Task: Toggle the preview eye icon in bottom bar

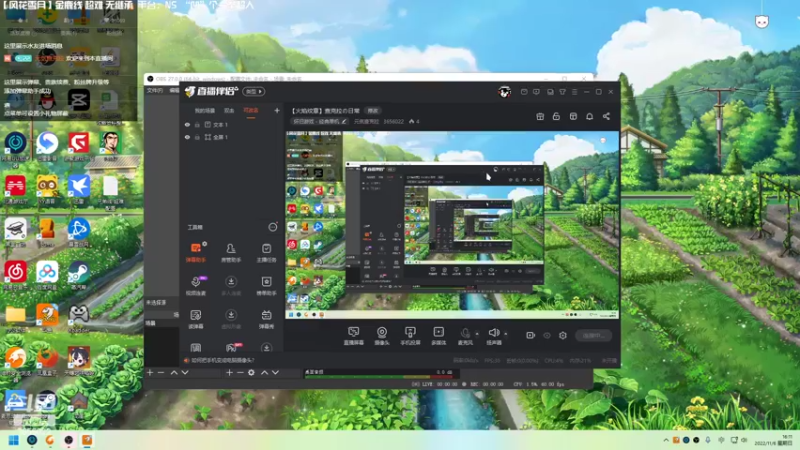Action: (547, 335)
